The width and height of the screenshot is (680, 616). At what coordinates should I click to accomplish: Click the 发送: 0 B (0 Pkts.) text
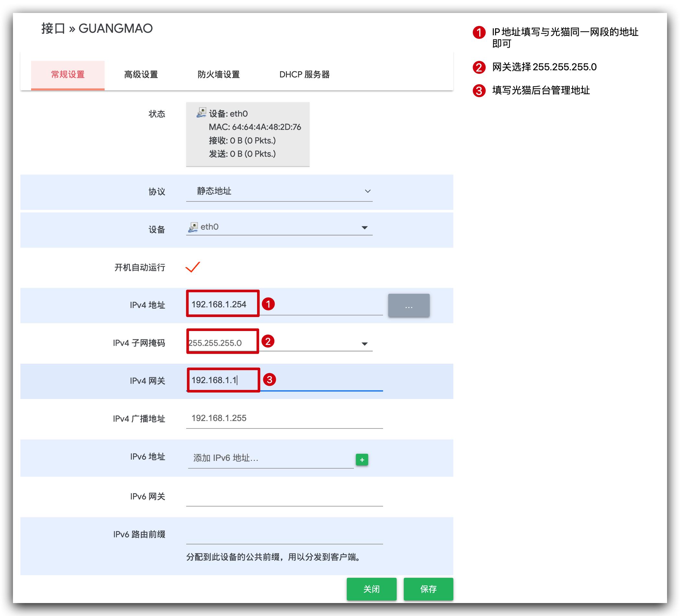click(242, 154)
